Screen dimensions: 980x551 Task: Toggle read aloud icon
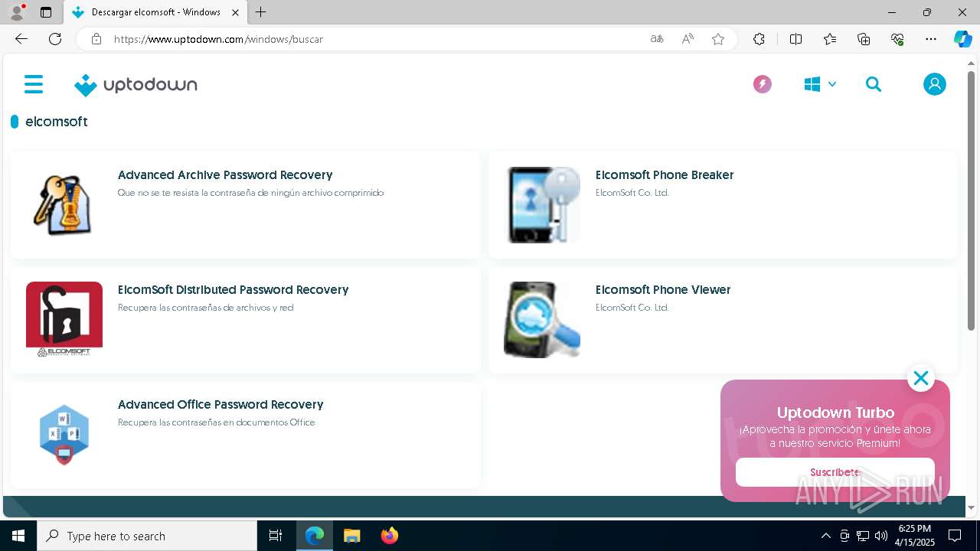click(x=688, y=39)
